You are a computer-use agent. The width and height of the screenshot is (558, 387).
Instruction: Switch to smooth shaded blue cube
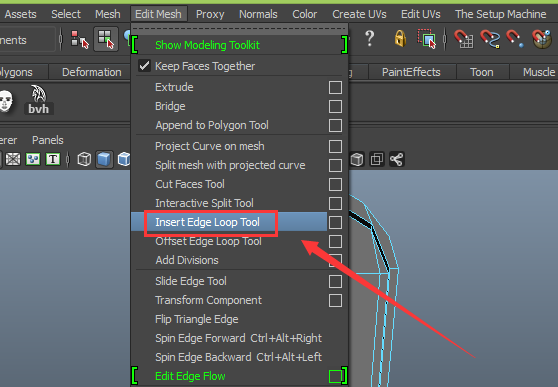click(104, 159)
